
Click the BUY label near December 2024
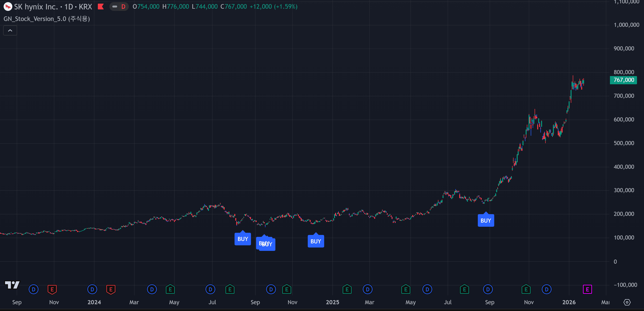(315, 241)
